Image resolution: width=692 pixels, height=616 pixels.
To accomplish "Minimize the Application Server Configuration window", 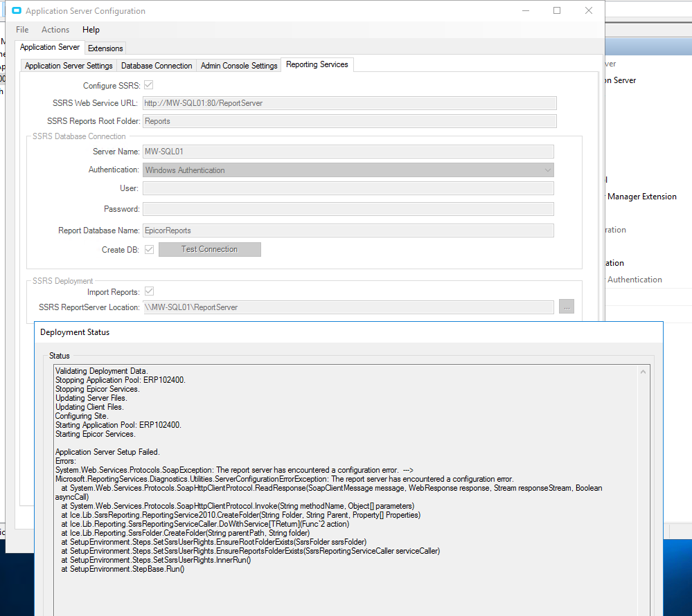I will click(x=526, y=10).
